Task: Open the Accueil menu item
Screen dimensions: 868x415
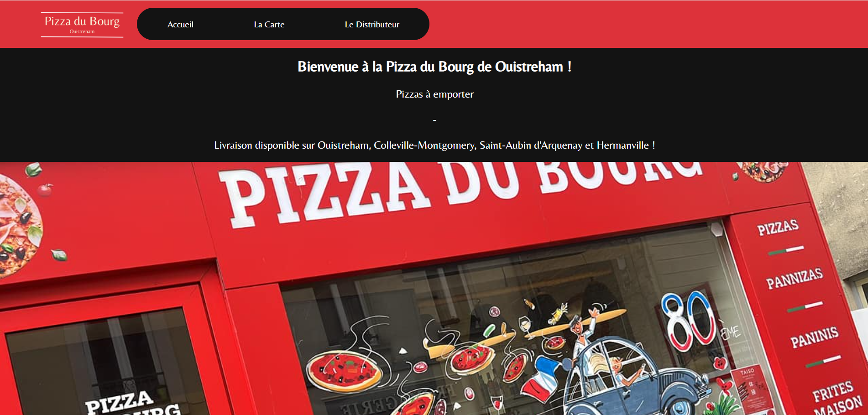Action: [180, 25]
